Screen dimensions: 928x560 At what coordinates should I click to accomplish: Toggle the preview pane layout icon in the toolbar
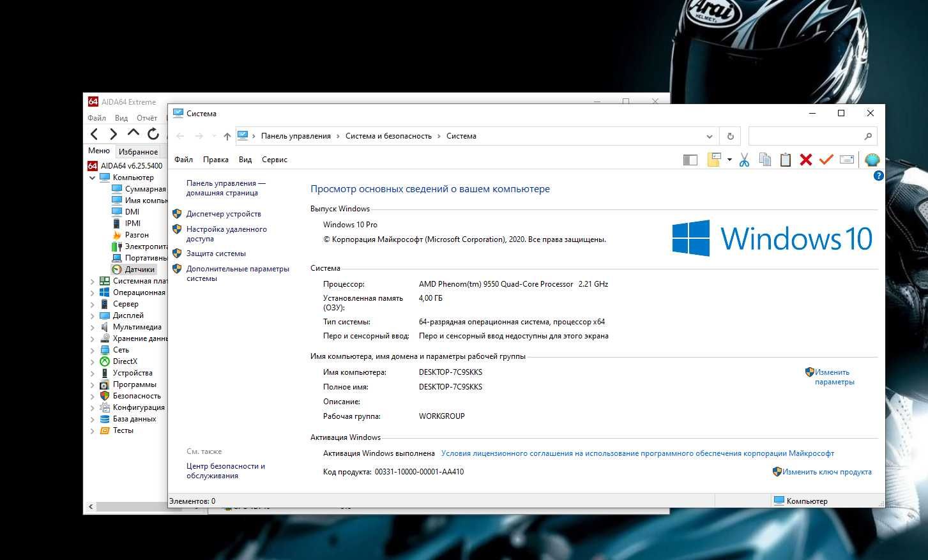pos(690,160)
